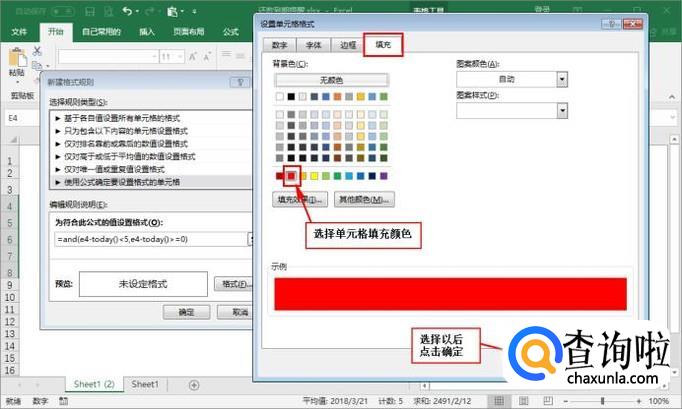This screenshot has height=409, width=682.
Task: Click the Undo arrow icon
Action: [x=127, y=11]
